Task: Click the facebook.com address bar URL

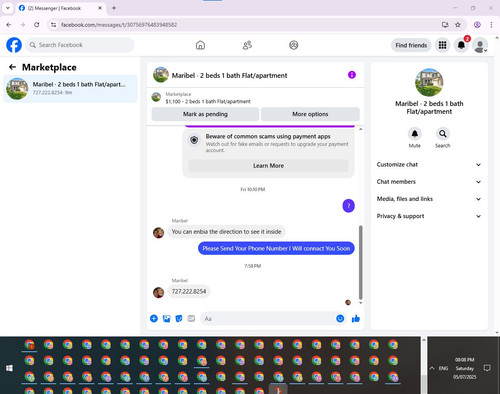Action: coord(119,25)
